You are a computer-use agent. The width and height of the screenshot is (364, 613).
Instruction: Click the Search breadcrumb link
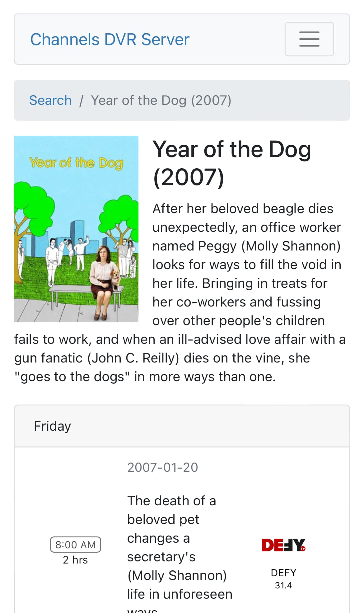[50, 100]
